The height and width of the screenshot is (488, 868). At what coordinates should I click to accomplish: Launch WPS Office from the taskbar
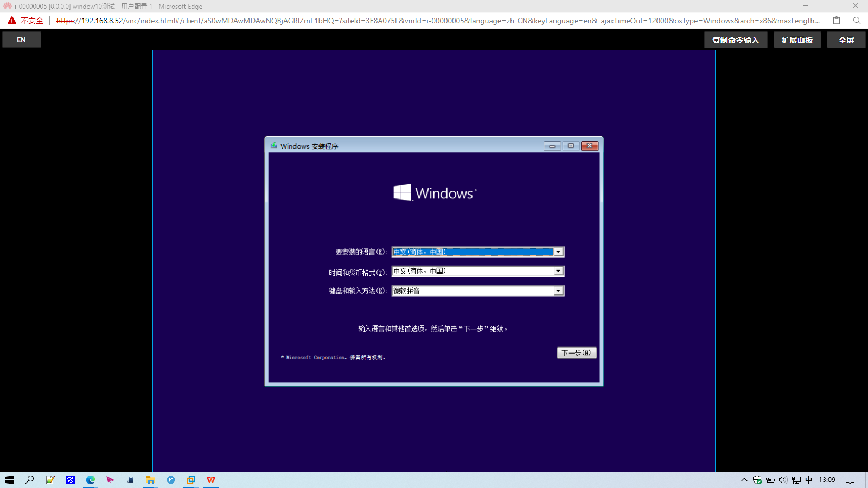(x=210, y=480)
